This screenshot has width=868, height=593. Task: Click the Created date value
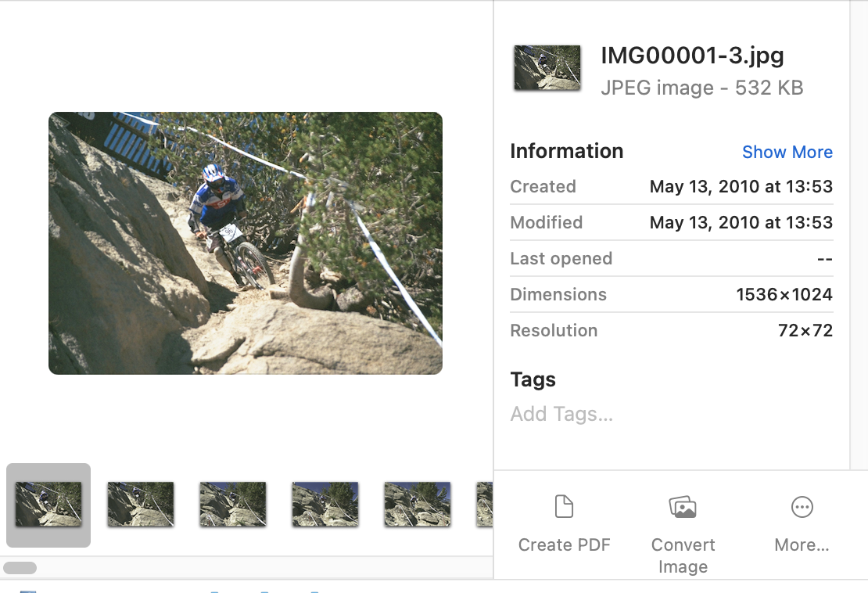point(741,187)
